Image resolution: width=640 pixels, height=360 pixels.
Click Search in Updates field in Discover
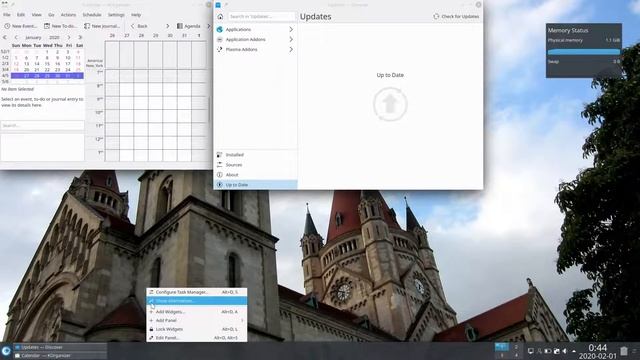[261, 16]
